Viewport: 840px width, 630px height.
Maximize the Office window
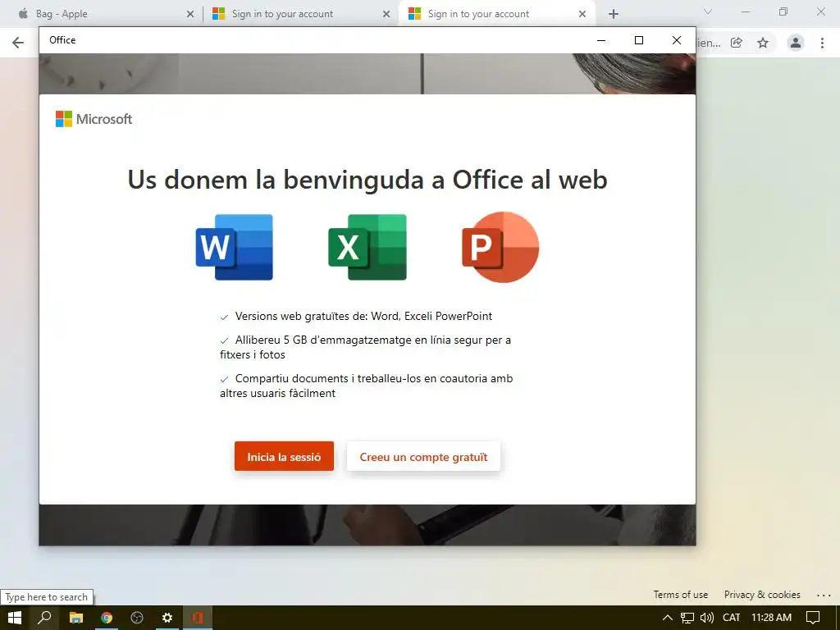point(638,40)
